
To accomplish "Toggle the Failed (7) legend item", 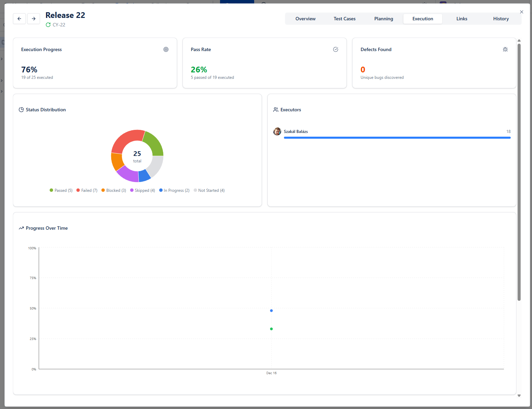I will pyautogui.click(x=87, y=190).
